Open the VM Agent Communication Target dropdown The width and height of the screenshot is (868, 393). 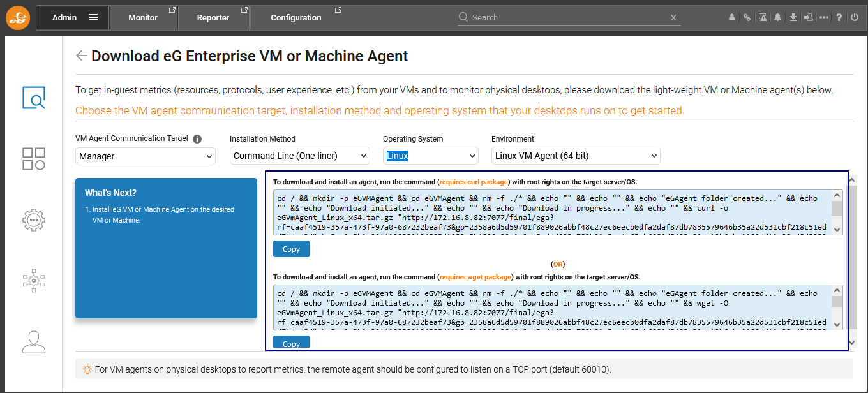coord(146,156)
